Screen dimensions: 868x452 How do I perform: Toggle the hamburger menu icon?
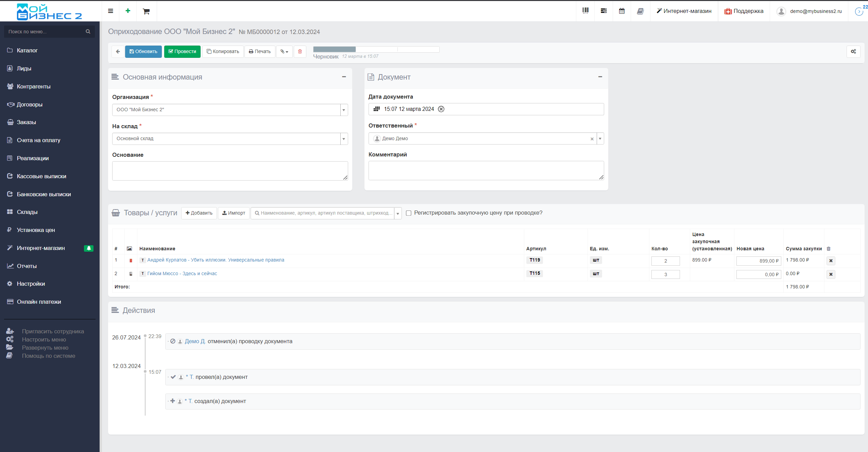click(110, 11)
